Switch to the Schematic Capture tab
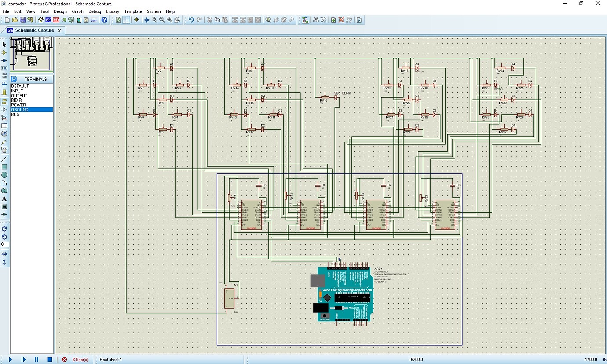Viewport: 607px width, 364px height. click(x=34, y=30)
